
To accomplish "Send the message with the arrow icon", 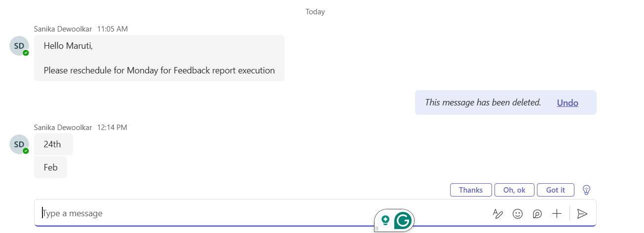I will (x=582, y=213).
